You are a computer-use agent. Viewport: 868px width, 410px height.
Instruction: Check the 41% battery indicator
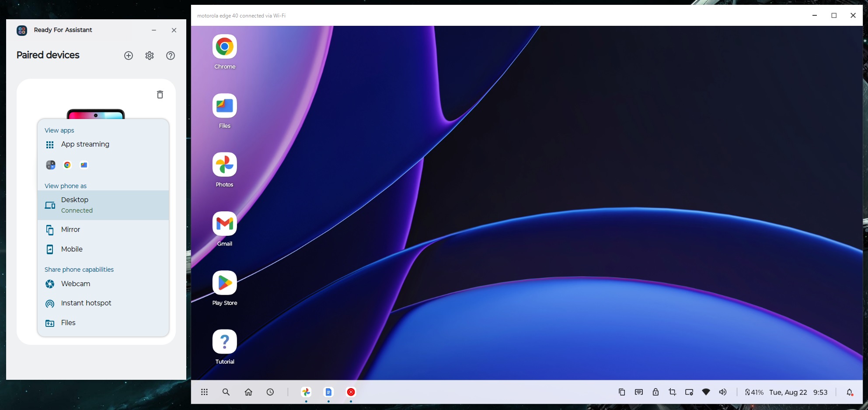click(754, 392)
